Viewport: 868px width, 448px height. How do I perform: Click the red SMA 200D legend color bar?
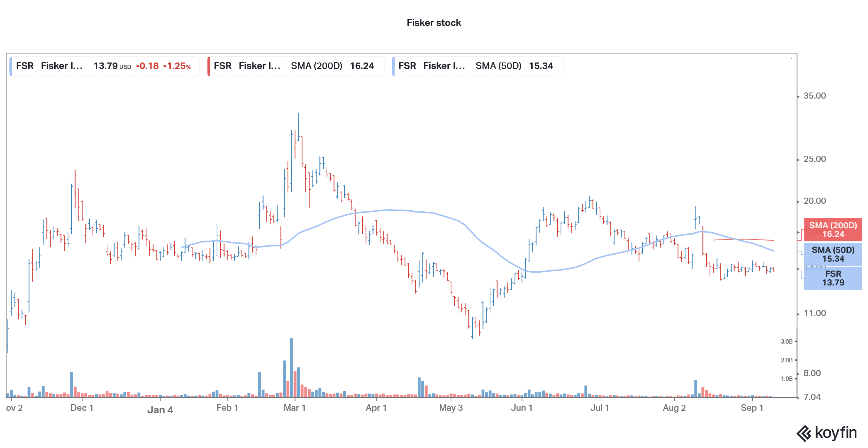[209, 66]
